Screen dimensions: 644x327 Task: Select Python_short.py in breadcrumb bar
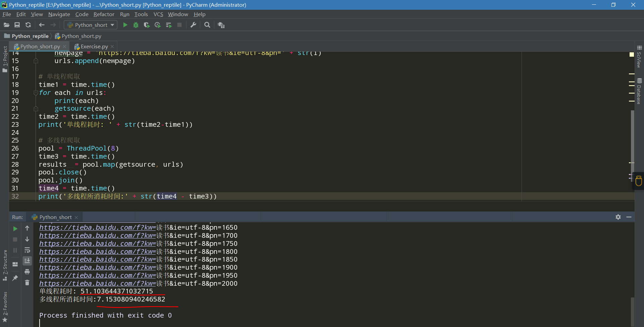[x=78, y=36]
